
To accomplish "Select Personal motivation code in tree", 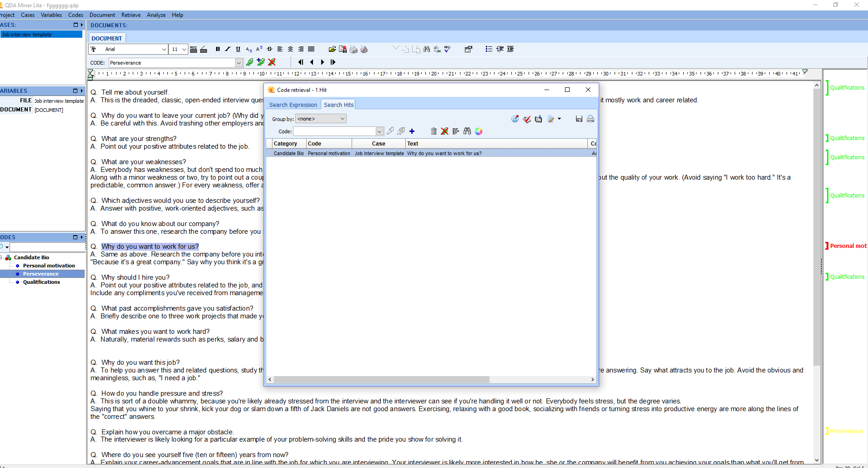I will 49,266.
